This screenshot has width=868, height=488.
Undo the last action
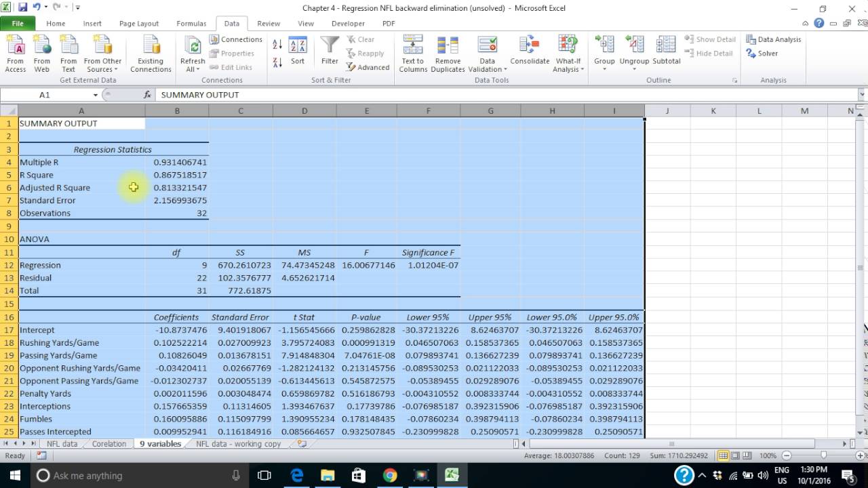click(x=37, y=7)
